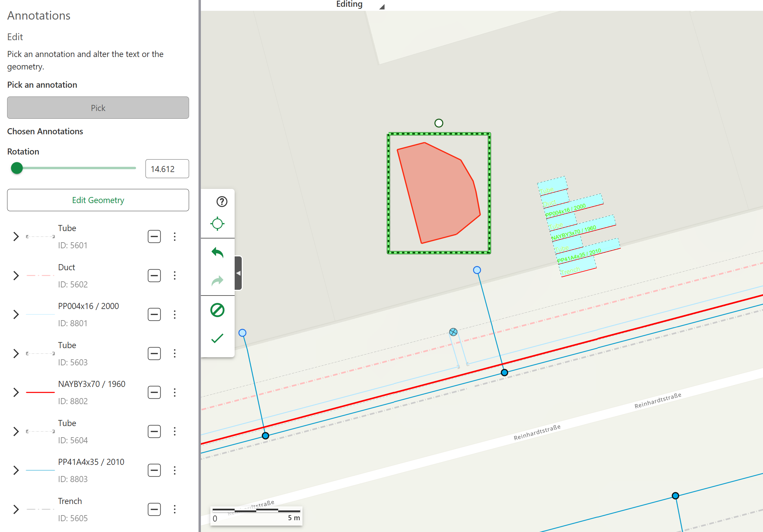Remove NAYBY3x70 / 1960 with minus box

[x=154, y=392]
